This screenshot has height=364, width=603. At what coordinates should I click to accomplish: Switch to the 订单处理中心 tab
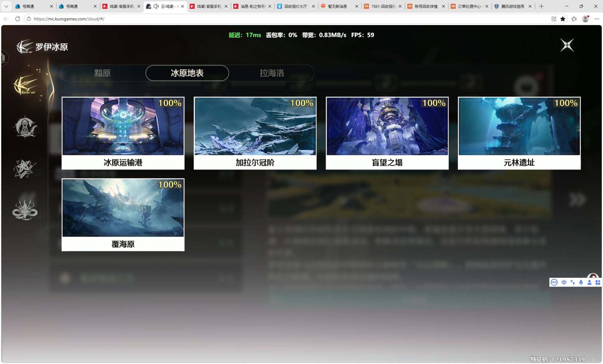click(470, 6)
